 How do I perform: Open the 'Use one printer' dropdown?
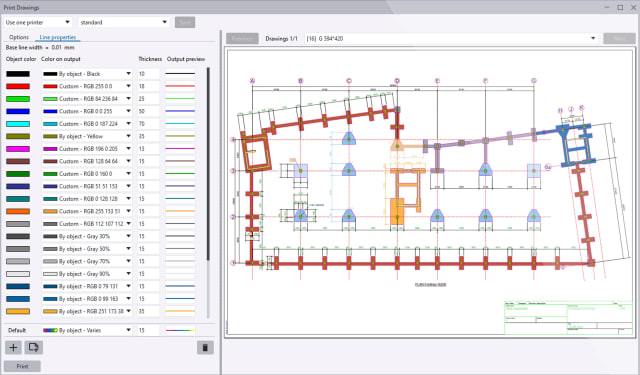[x=38, y=22]
